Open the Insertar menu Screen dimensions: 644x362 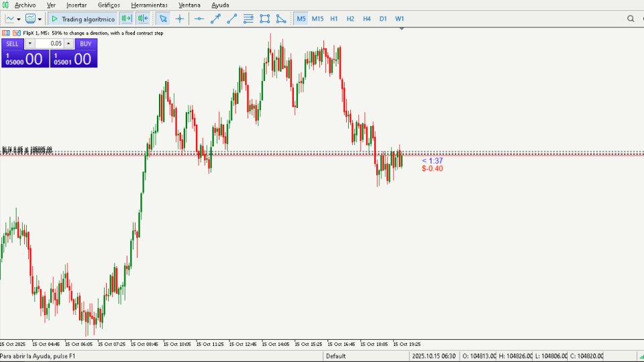(x=76, y=5)
